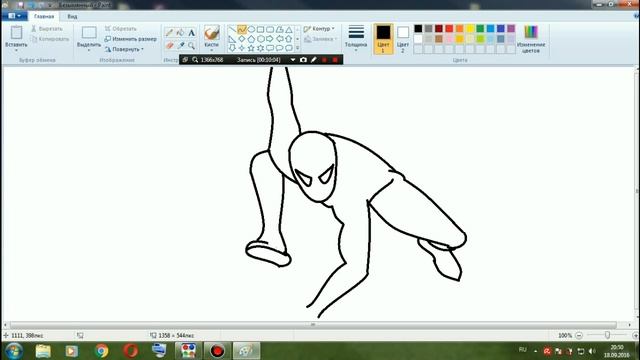Take a snapshot with recorder camera icon
This screenshot has width=640, height=360.
tap(303, 60)
